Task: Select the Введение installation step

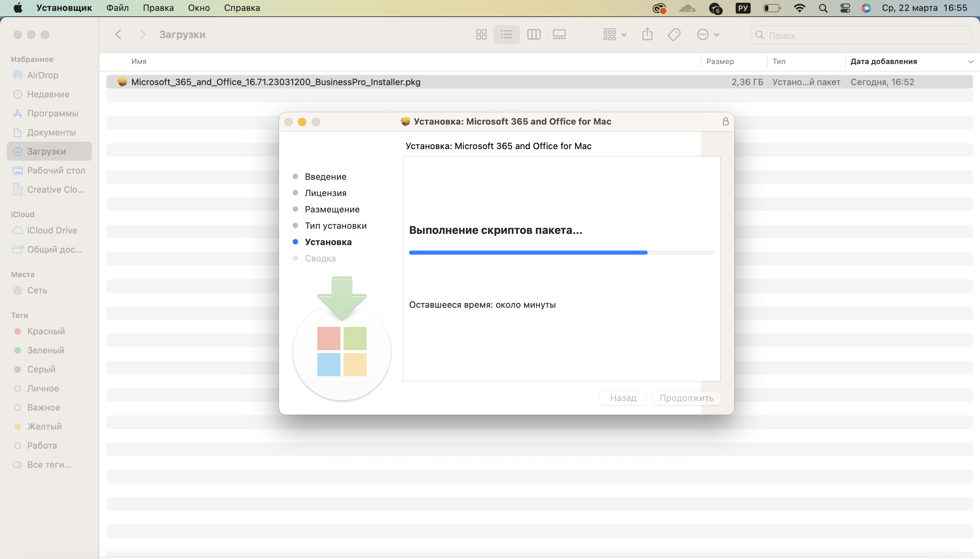Action: coord(326,176)
